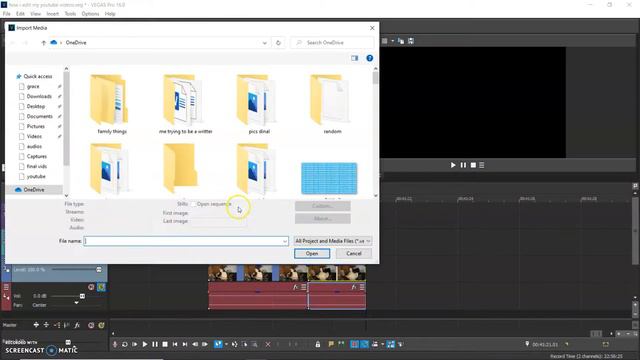The image size is (640, 360).
Task: Toggle Automatic Crossfades in timeline toolbar
Action: tap(364, 344)
